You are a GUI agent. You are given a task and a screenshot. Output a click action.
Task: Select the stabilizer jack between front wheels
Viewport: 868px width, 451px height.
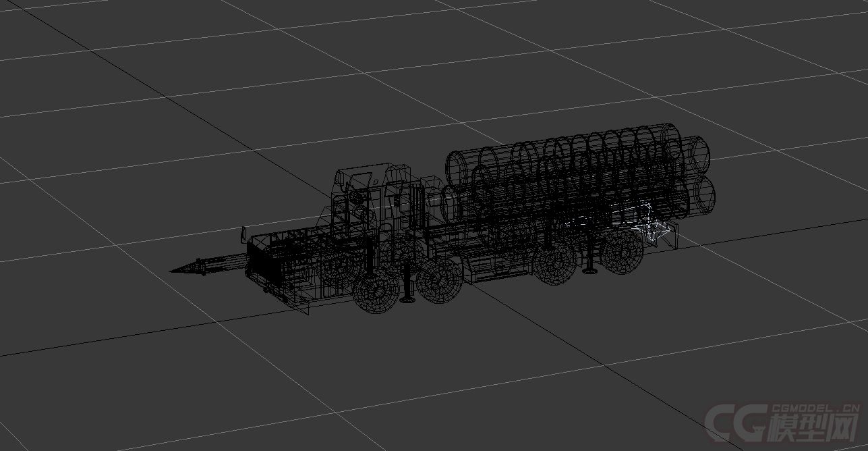(407, 282)
